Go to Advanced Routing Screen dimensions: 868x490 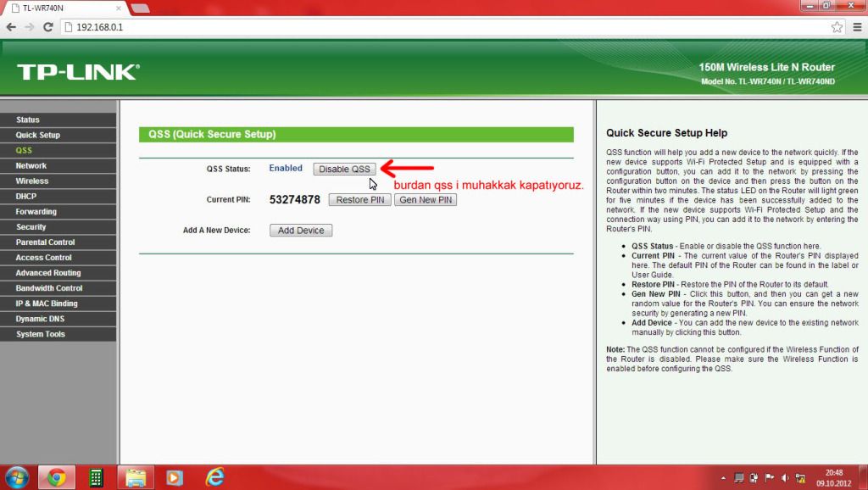(x=58, y=273)
